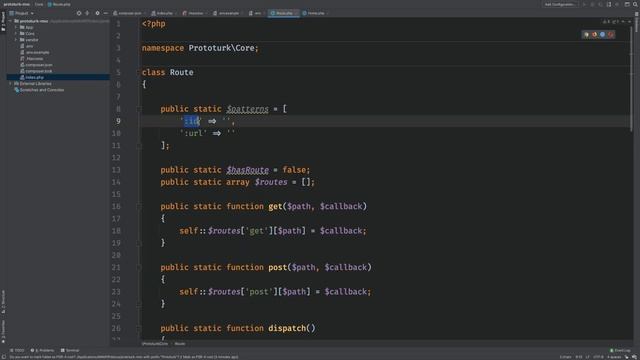Expand the Core folder arrow

[x=16, y=33]
